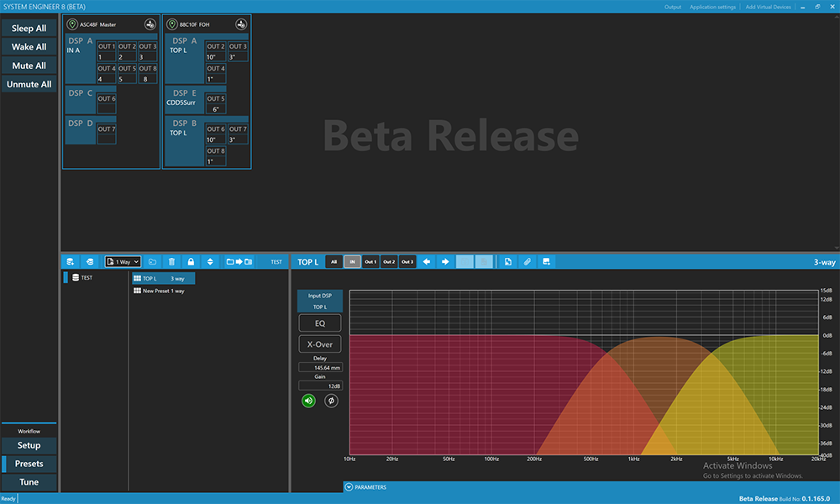Click the right arrow next channel icon
Screen dimensions: 840x504
coord(445,262)
